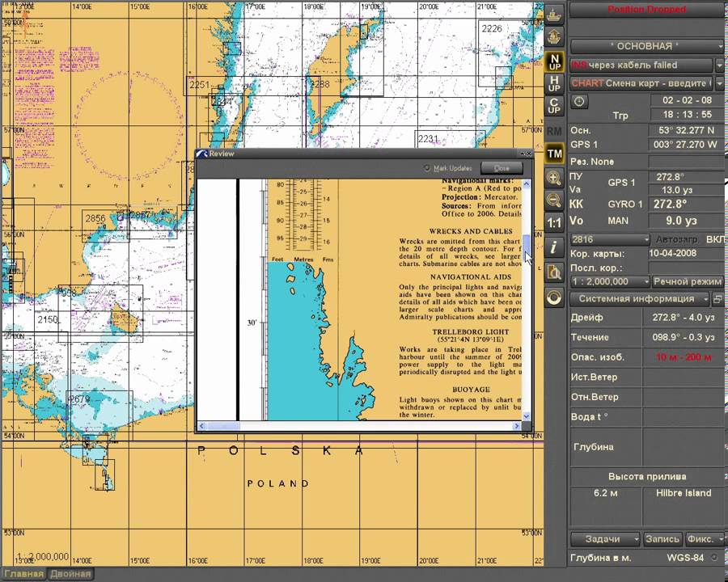Screen dimensions: 728x582
Task: Click the Рез. None secondary position label
Action: [x=592, y=162]
